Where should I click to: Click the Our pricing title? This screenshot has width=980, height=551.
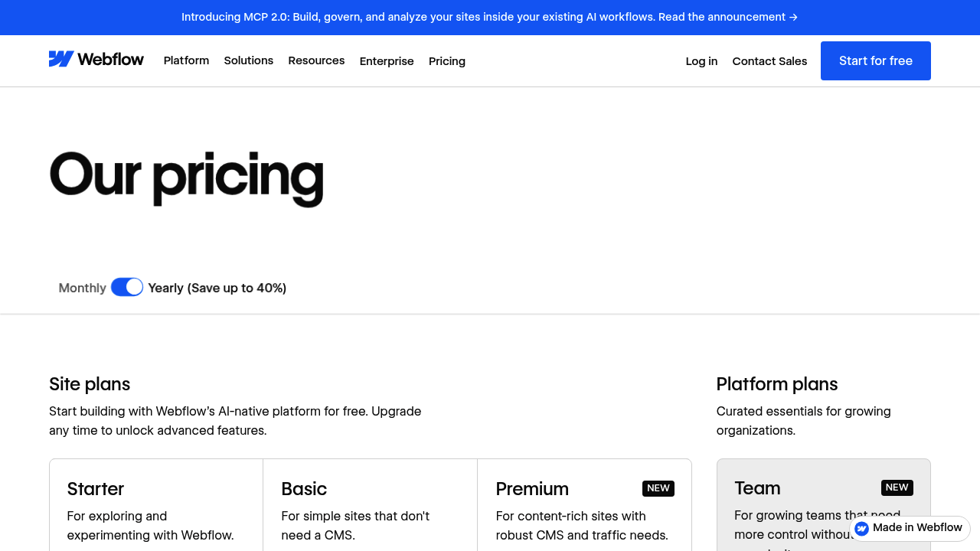[187, 178]
